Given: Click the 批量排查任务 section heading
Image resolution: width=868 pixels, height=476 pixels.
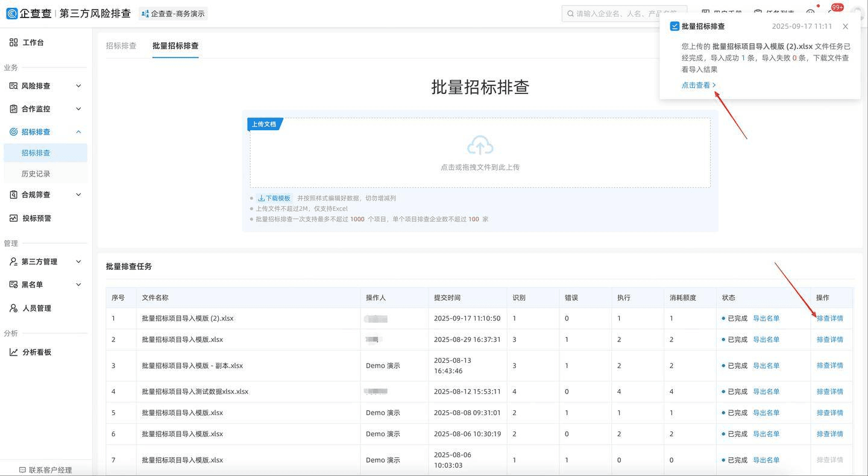Looking at the screenshot, I should pos(129,266).
